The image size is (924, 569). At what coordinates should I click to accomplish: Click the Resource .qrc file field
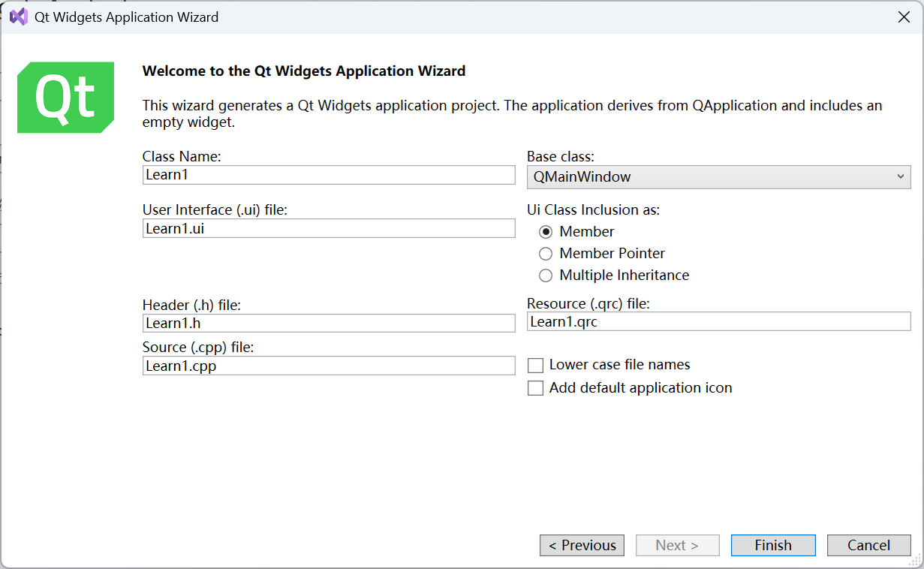[x=718, y=321]
